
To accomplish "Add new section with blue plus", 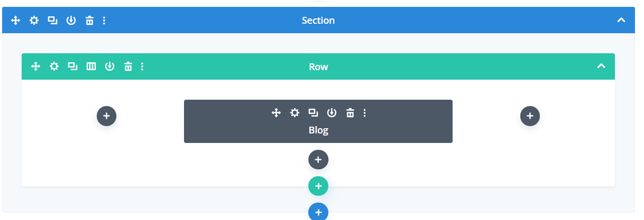I will tap(318, 212).
